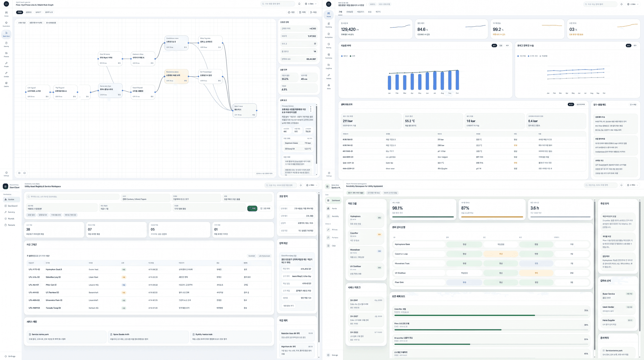Click the Pards icon in Service M sidebar
The width and height of the screenshot is (644, 360).
point(328,208)
